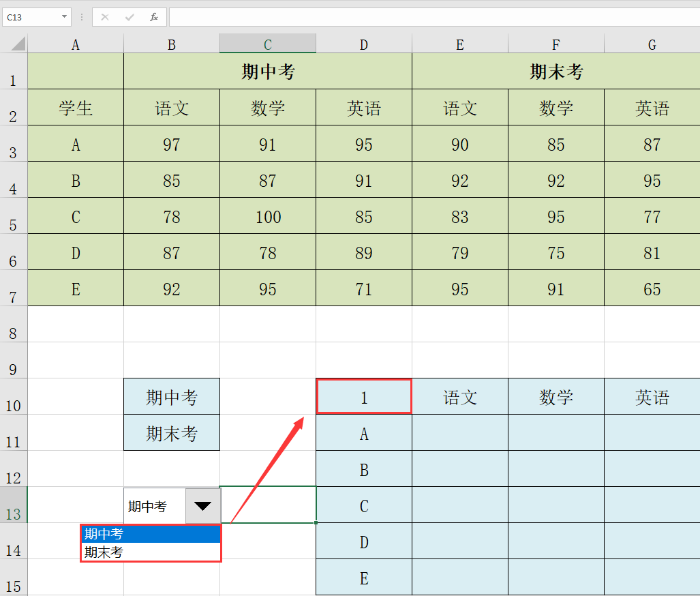Viewport: 700px width, 596px height.
Task: Select cell E6 with value 79
Action: coord(460,252)
